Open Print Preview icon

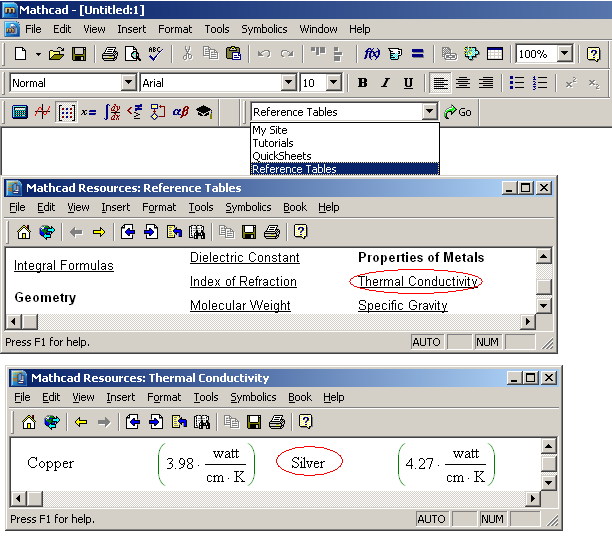[133, 54]
